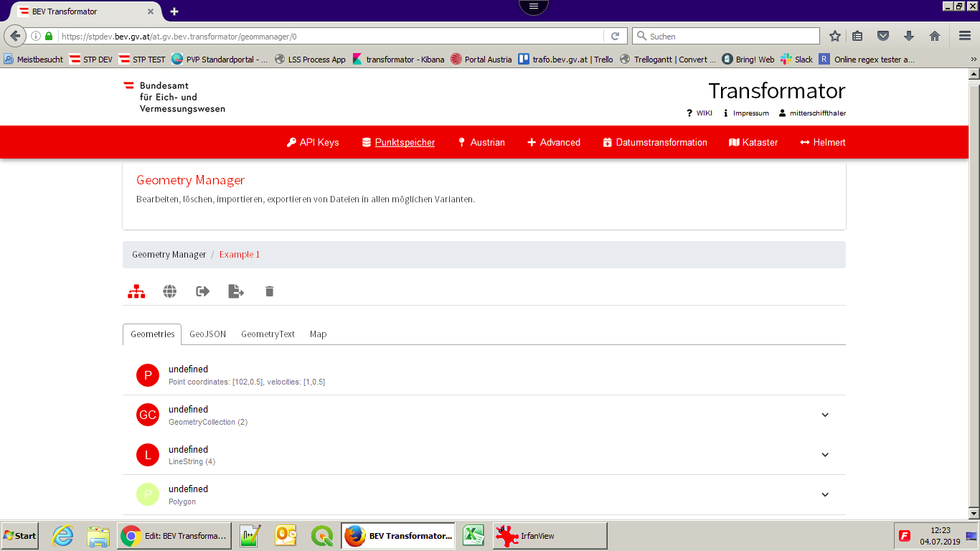
Task: Expand the LineString (4) row
Action: click(x=825, y=455)
